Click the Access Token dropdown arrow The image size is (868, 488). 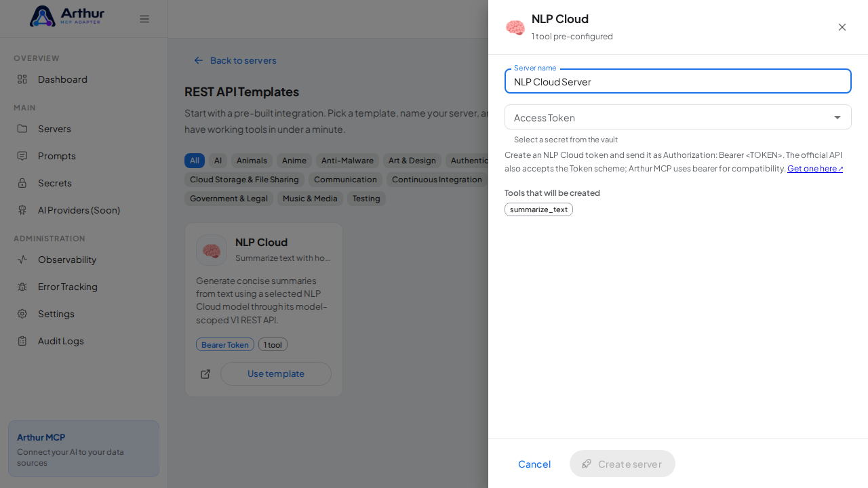pyautogui.click(x=837, y=117)
